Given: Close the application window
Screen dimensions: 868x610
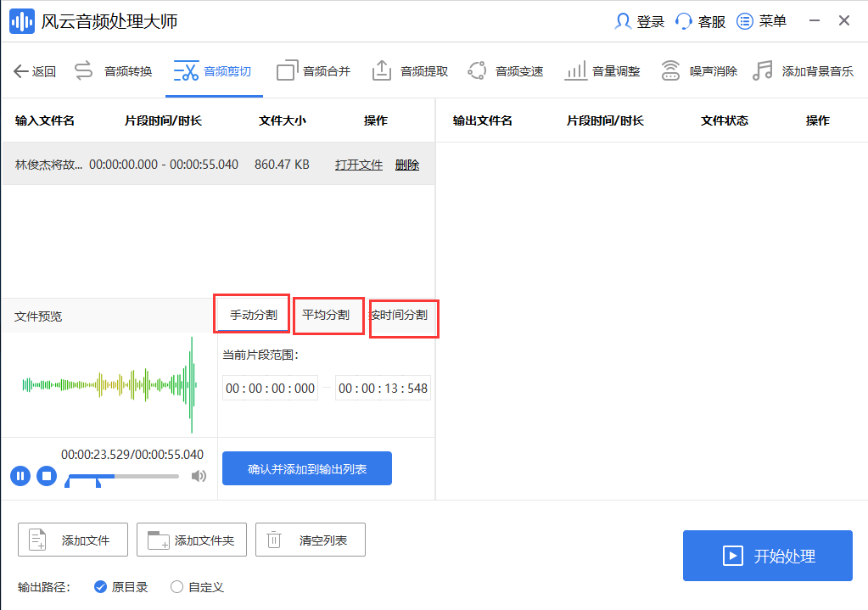Looking at the screenshot, I should [844, 21].
